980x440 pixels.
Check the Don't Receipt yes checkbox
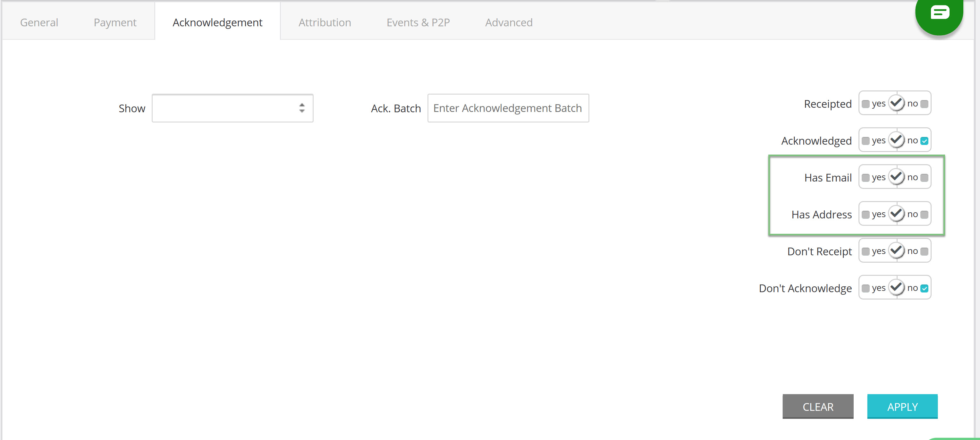tap(866, 251)
